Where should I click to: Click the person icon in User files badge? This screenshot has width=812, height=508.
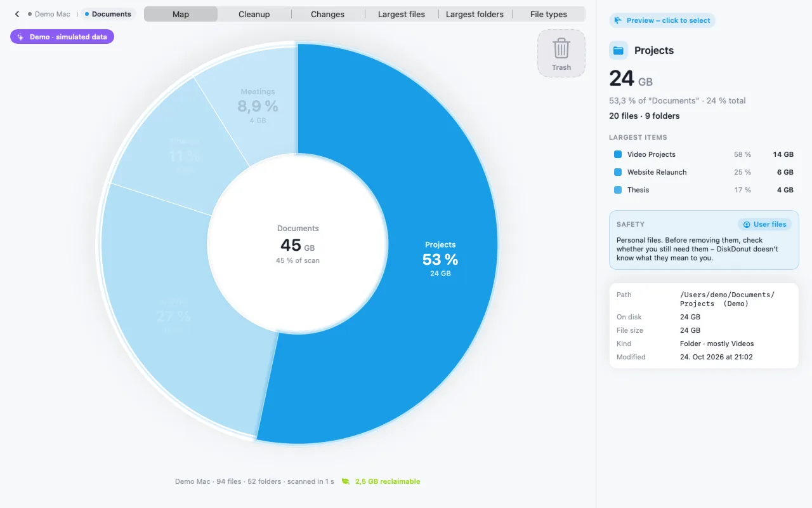[x=747, y=224]
